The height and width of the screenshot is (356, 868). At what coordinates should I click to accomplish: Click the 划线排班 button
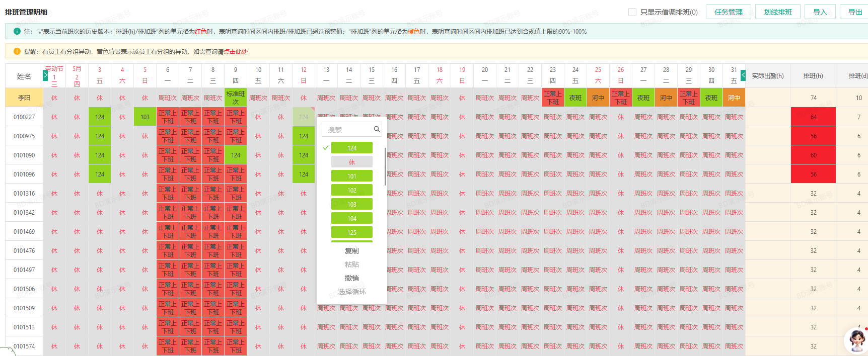point(777,12)
